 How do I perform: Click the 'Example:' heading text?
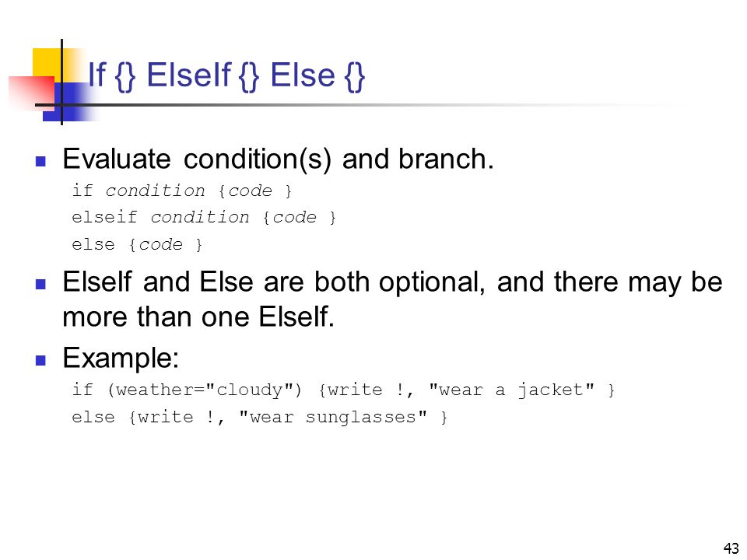(x=121, y=358)
